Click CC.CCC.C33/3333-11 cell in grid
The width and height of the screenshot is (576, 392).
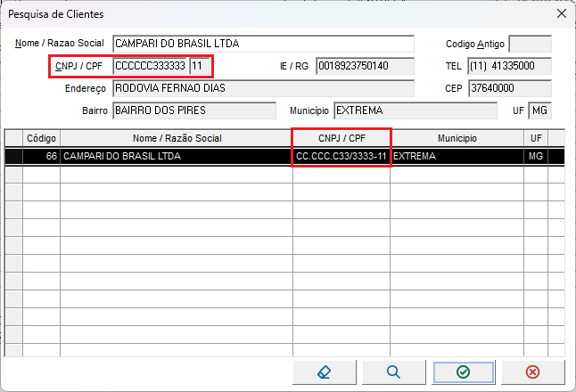pyautogui.click(x=341, y=157)
